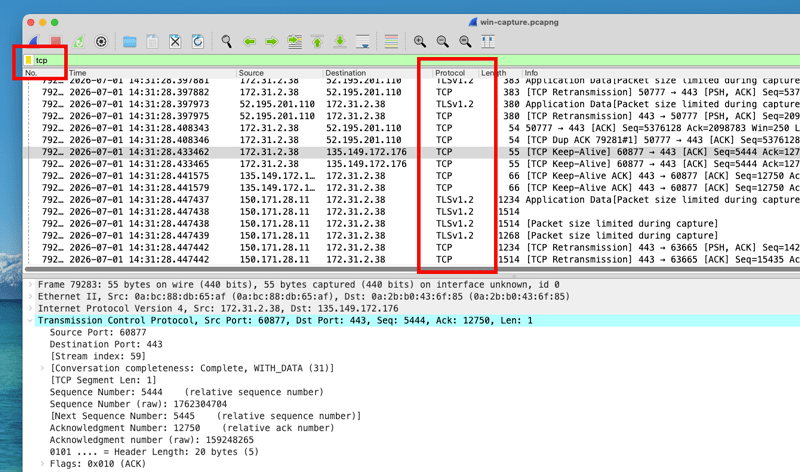The height and width of the screenshot is (472, 800).
Task: Select the 1268-byte packet at 14:31:28.447439
Action: (x=411, y=236)
